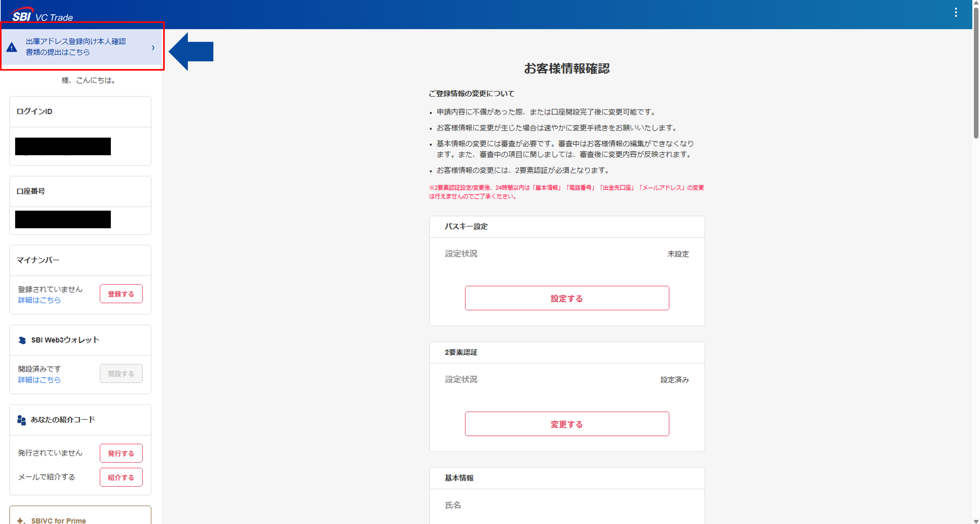Viewport: 980px width, 524px height.
Task: Click the あなたの紹介コード people icon
Action: (x=22, y=420)
